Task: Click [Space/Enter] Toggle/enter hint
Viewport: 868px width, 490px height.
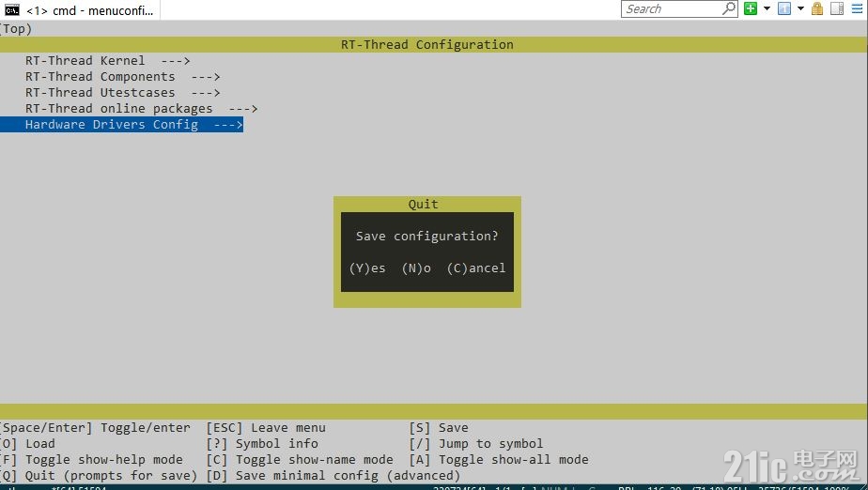Action: [95, 427]
